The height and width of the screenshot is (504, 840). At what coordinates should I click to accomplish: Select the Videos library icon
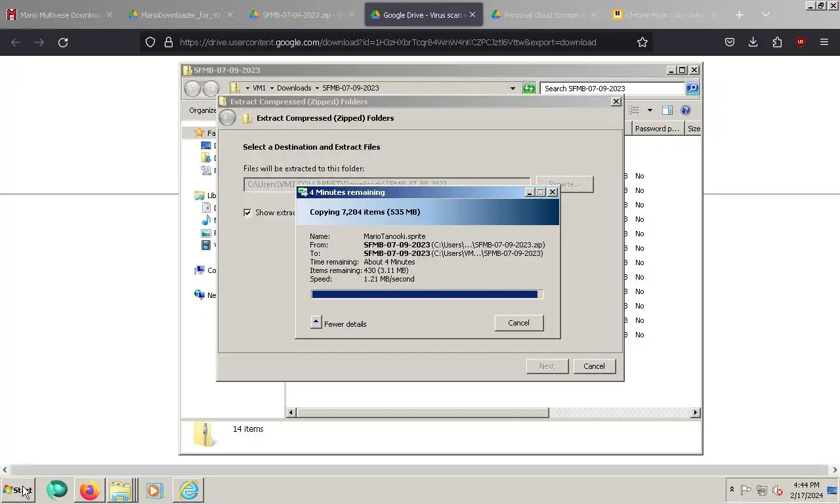tap(206, 245)
